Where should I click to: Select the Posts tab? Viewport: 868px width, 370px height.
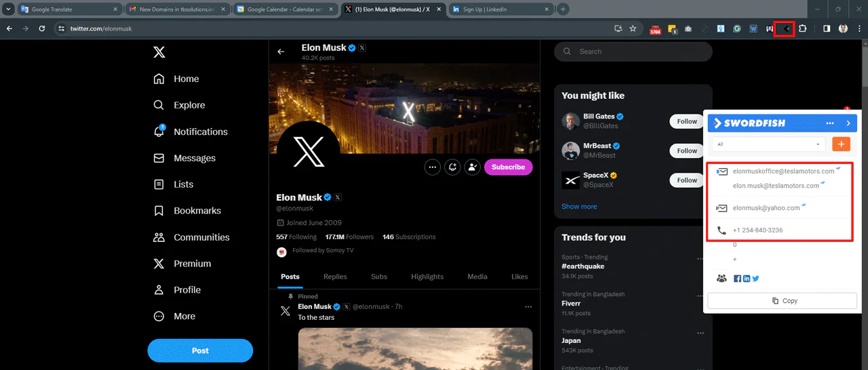[x=290, y=276]
